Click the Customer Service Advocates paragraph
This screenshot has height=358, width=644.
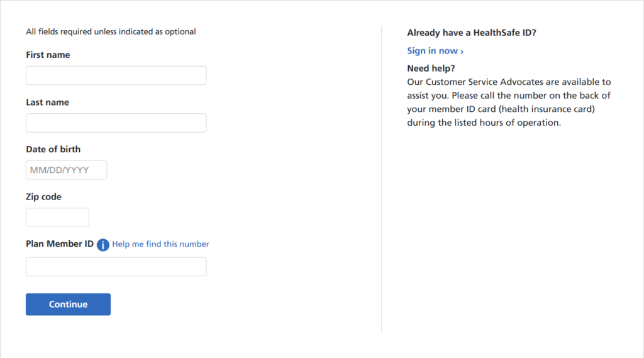509,103
